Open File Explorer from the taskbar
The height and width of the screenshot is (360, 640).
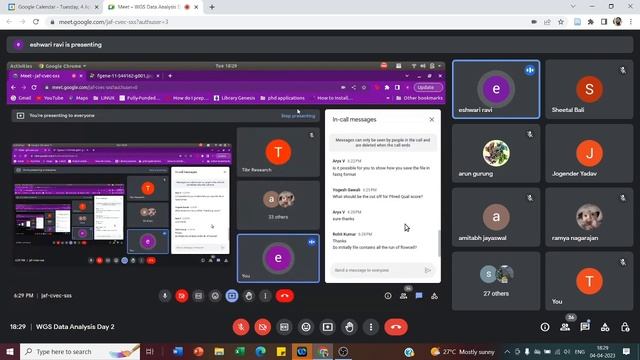[x=219, y=351]
